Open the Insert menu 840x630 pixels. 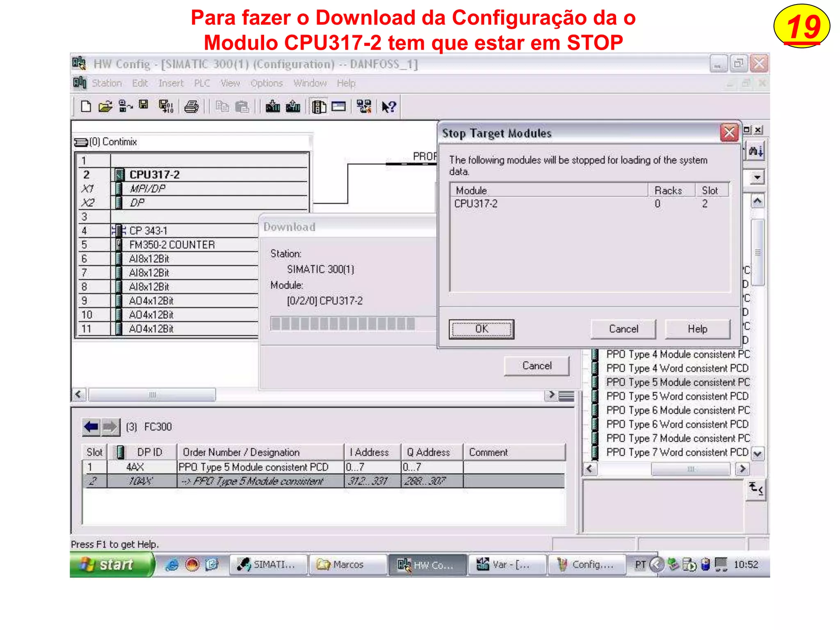click(171, 83)
